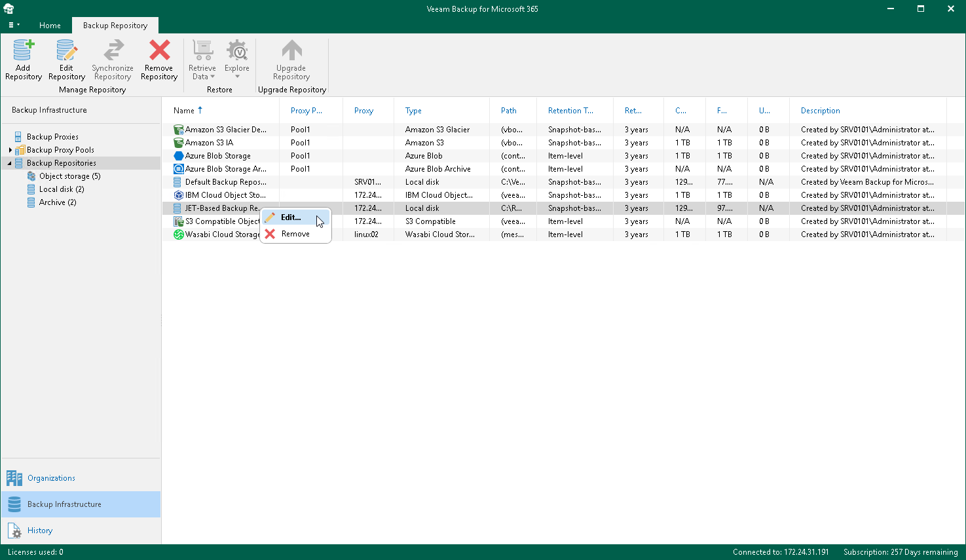Select the Amazon S3 Glacier De... row
This screenshot has height=560, width=966.
tap(563, 130)
